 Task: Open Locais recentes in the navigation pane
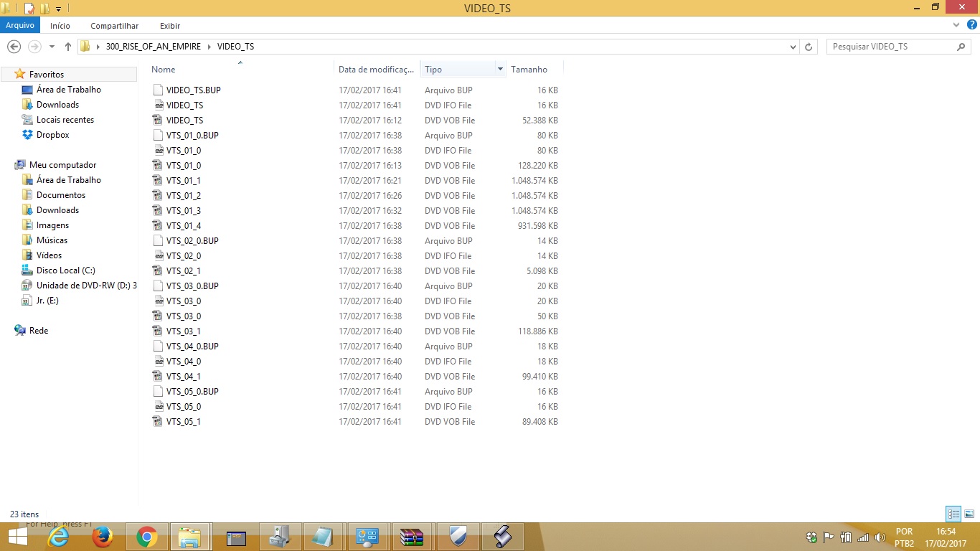pos(65,120)
